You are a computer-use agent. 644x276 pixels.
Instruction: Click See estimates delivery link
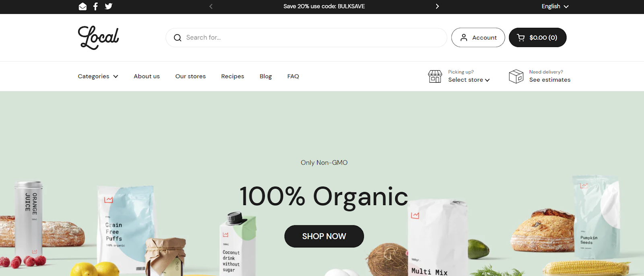tap(550, 80)
